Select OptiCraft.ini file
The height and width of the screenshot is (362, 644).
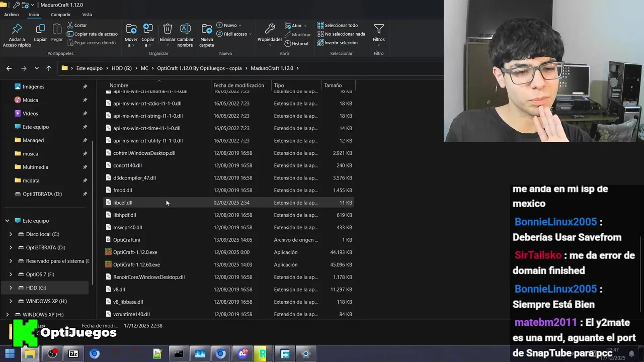pyautogui.click(x=228, y=240)
